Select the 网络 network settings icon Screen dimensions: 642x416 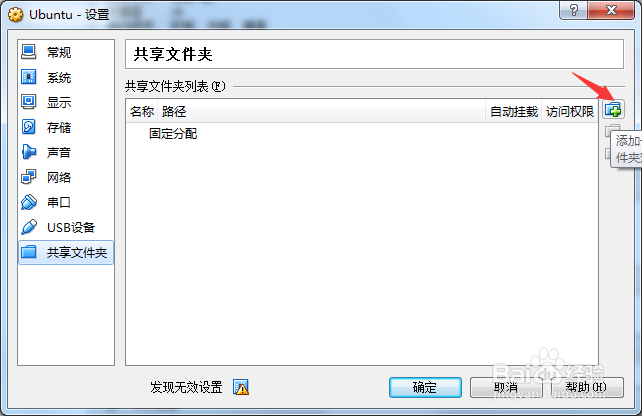(29, 177)
